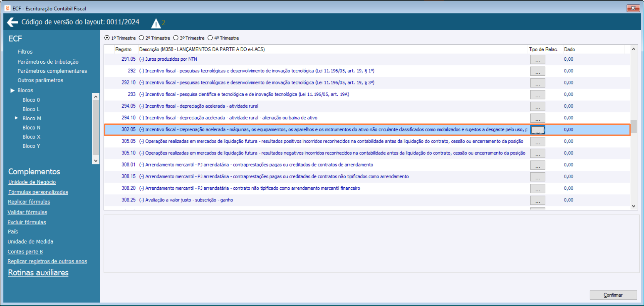
Task: Click the table scroll up arrow
Action: coord(634,49)
